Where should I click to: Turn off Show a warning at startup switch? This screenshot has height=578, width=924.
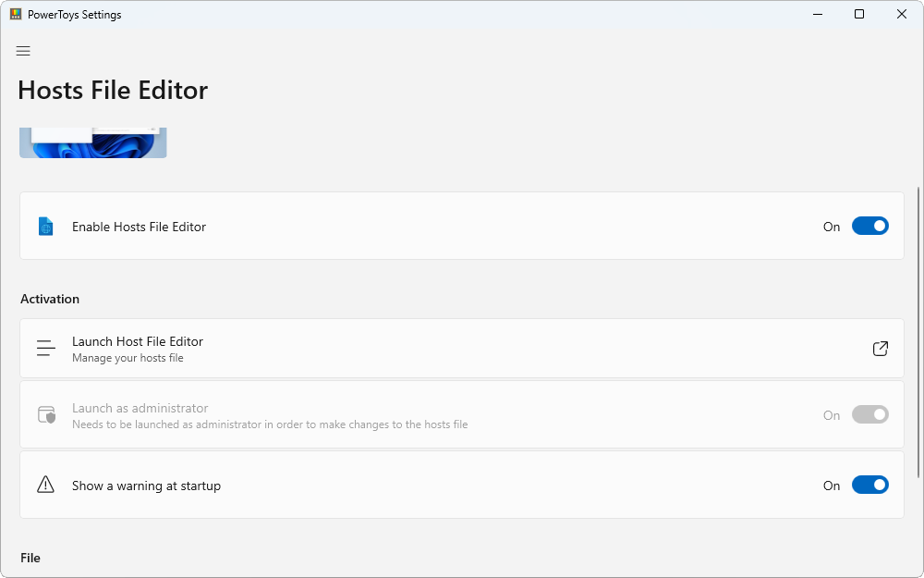click(x=869, y=486)
